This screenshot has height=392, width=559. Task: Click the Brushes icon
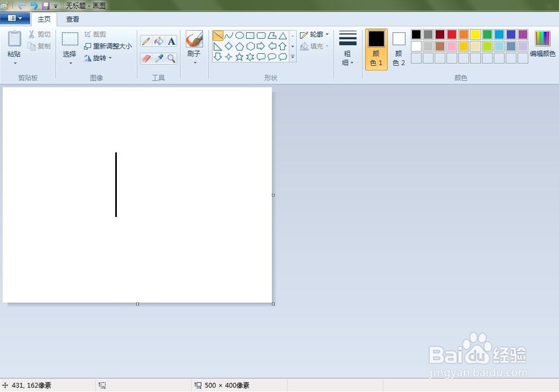194,39
